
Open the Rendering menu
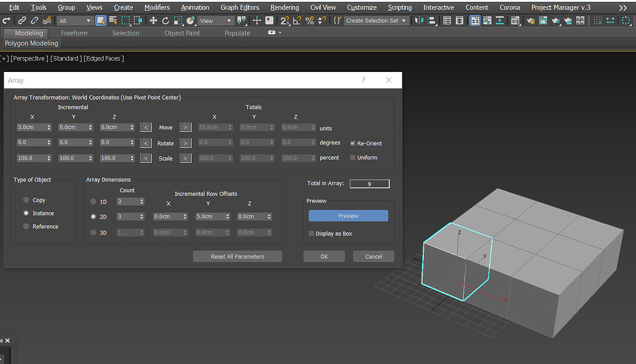point(285,7)
